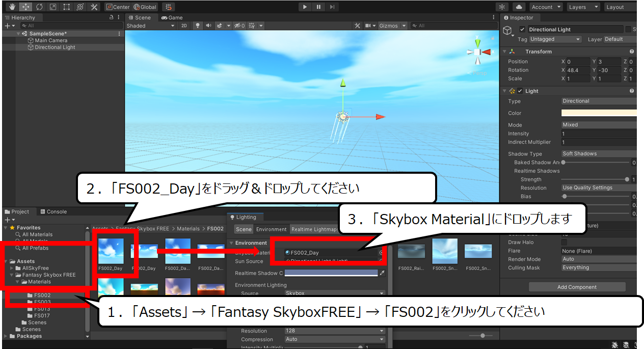Select the Scale tool in the toolbar

(x=52, y=7)
